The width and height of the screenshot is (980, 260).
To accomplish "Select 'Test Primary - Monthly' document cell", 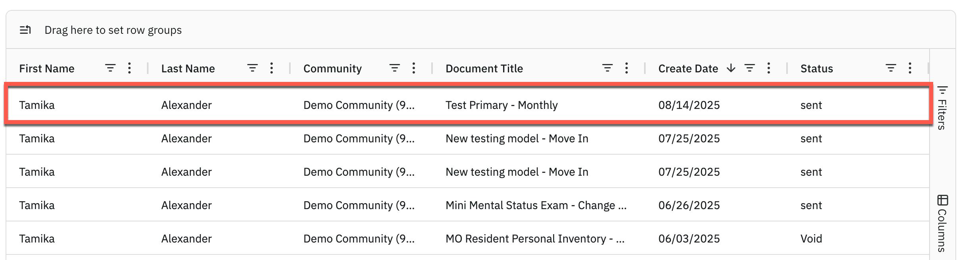I will click(502, 105).
